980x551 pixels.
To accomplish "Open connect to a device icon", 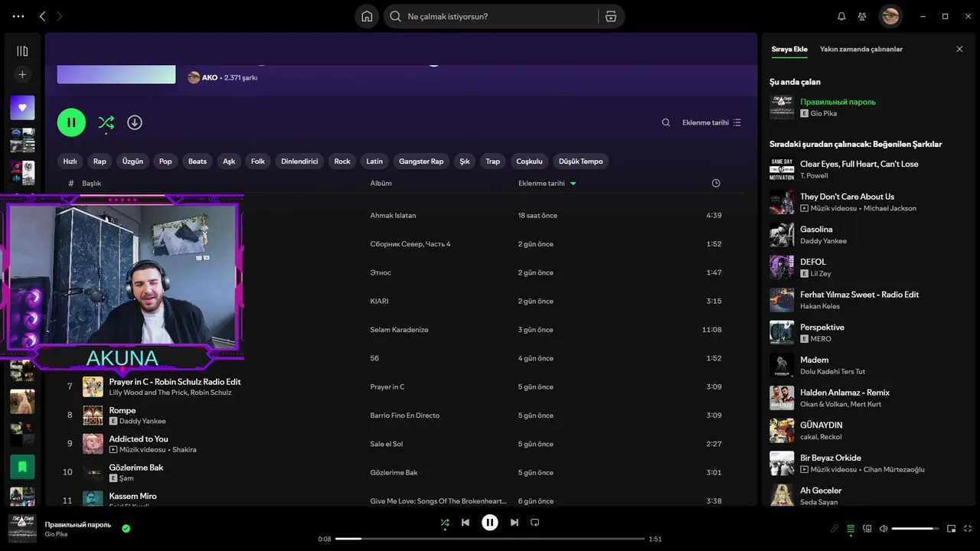I will click(867, 529).
